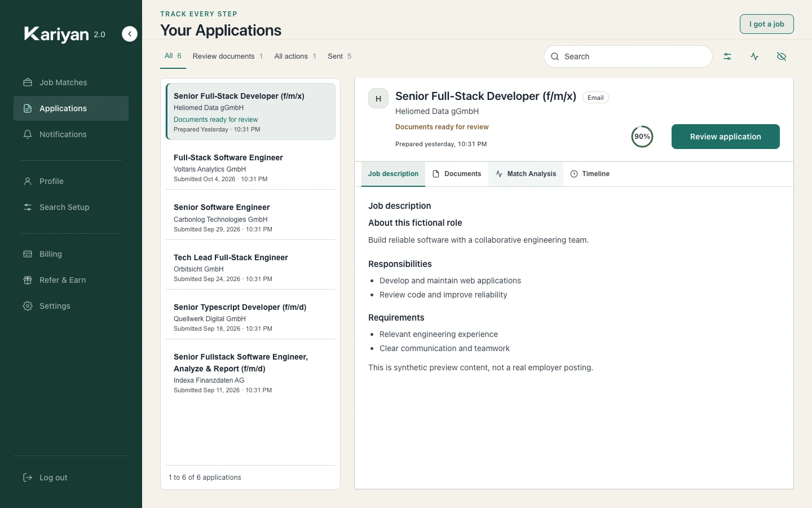Viewport: 812px width, 508px height.
Task: Open Settings gear item
Action: coord(71,306)
